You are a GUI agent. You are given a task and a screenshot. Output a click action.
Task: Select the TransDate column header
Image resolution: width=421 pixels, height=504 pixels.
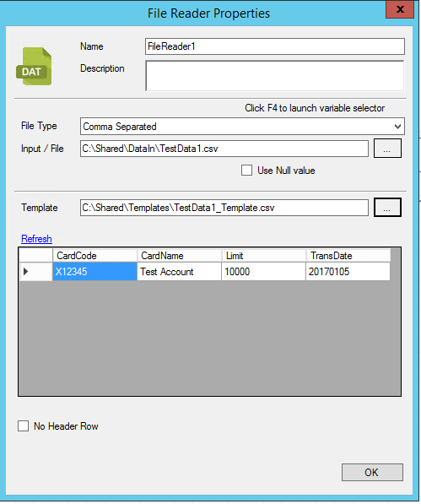point(348,256)
